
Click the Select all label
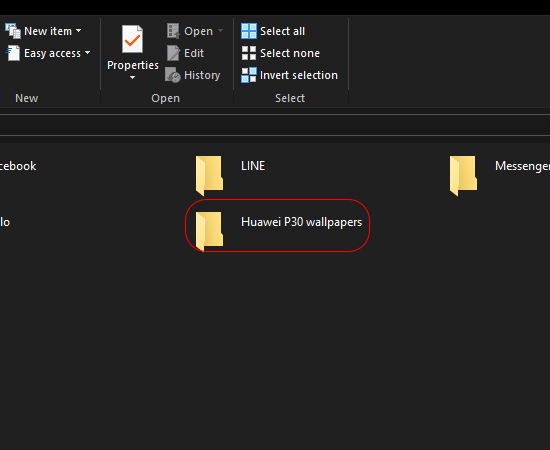point(282,31)
